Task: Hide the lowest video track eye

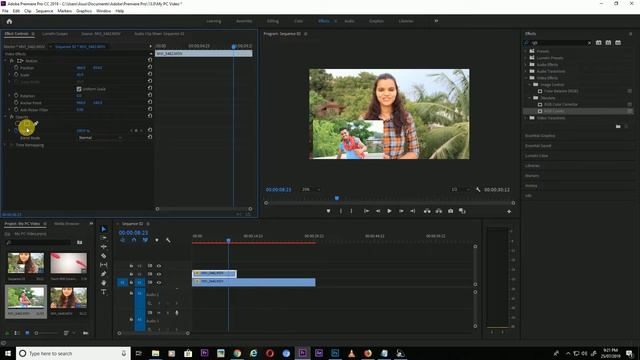Action: point(159,282)
